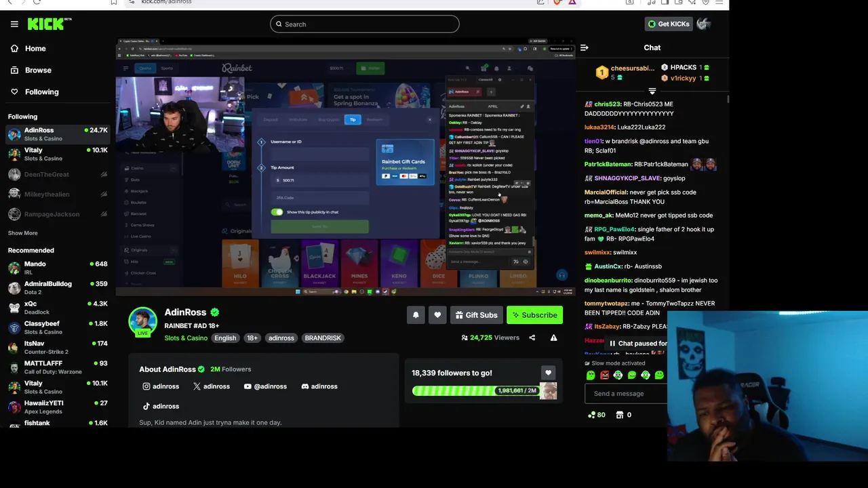Open the user profile avatar menu
Viewport: 868px width, 488px height.
(703, 24)
